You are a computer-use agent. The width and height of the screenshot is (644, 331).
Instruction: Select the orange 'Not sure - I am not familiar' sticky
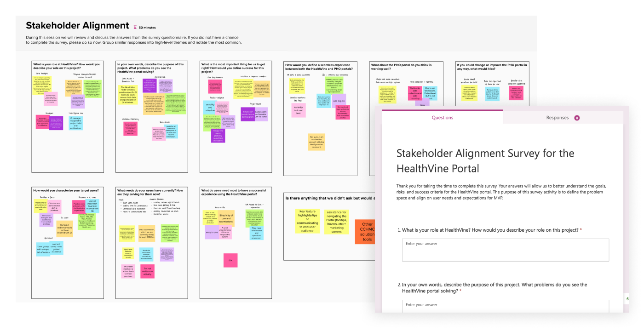[x=316, y=142]
